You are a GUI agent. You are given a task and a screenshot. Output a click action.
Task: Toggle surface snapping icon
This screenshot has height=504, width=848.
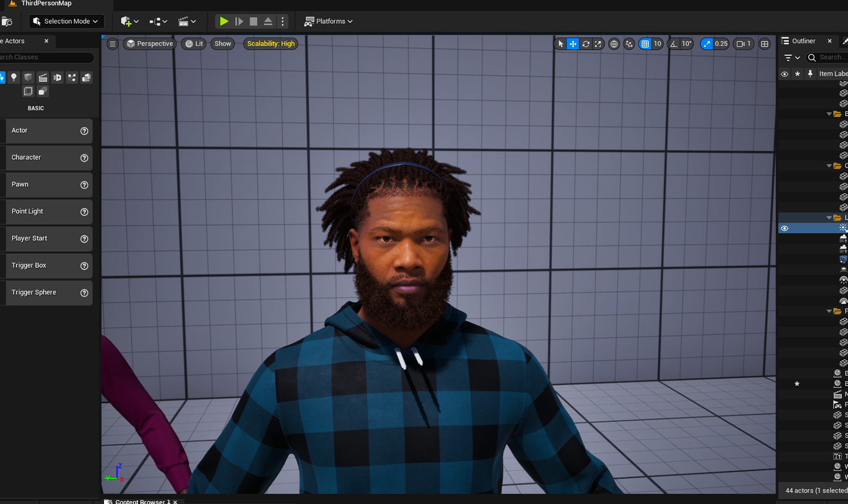629,44
